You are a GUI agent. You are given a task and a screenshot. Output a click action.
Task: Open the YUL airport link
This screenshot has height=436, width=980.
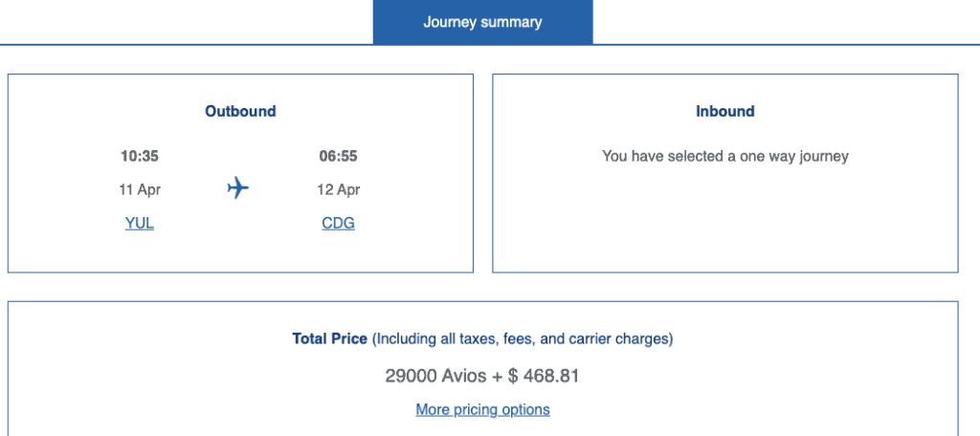point(140,223)
